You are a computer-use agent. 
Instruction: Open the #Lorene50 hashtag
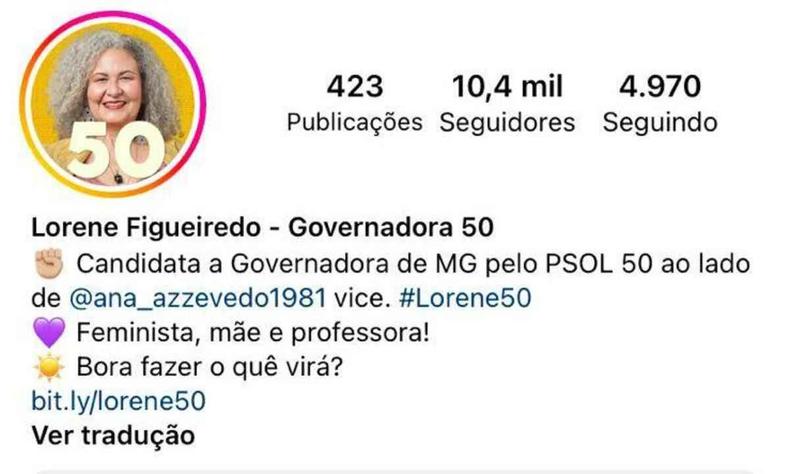[465, 298]
